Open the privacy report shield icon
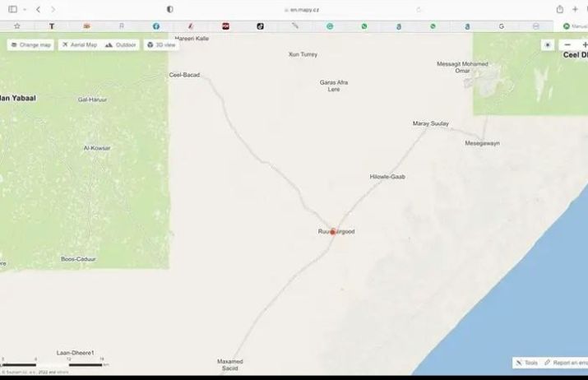The width and height of the screenshot is (588, 380). (x=170, y=9)
